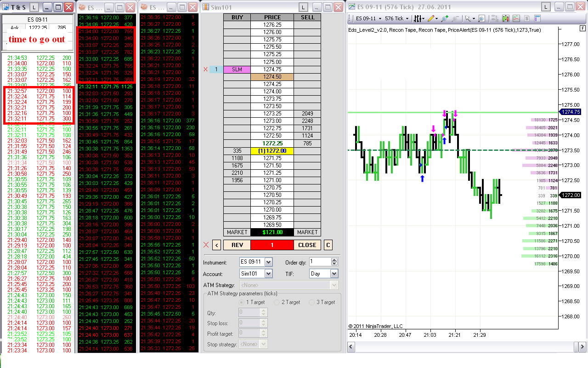Click the ATM Qty spinner arrows
The image size is (588, 368).
(x=264, y=312)
